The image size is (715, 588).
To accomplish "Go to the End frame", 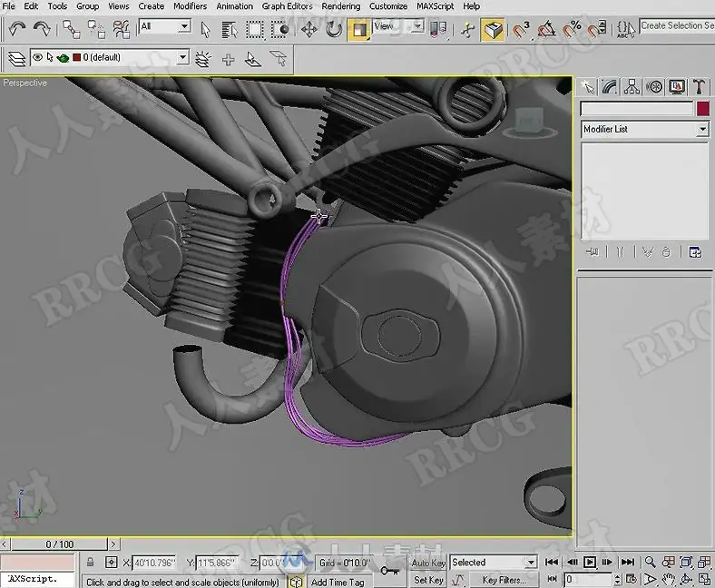I will tap(628, 562).
